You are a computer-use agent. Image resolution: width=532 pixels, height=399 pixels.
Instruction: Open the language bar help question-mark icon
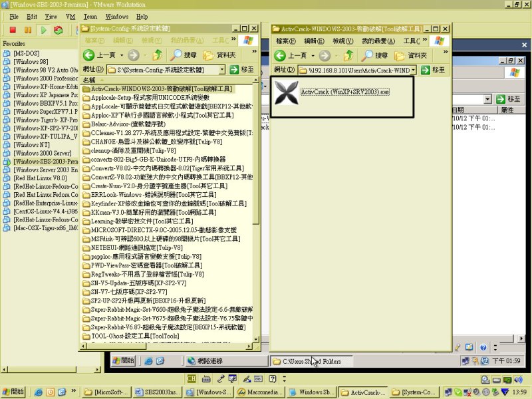click(273, 378)
